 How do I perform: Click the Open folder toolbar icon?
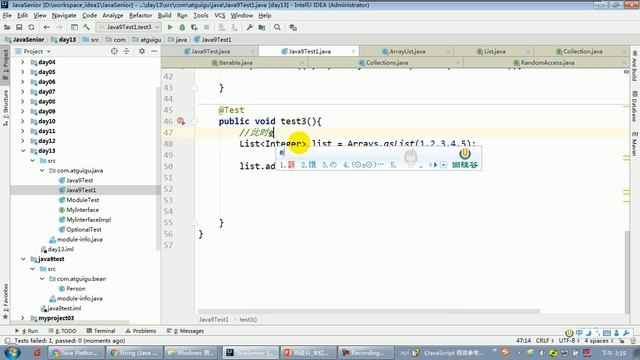point(7,27)
